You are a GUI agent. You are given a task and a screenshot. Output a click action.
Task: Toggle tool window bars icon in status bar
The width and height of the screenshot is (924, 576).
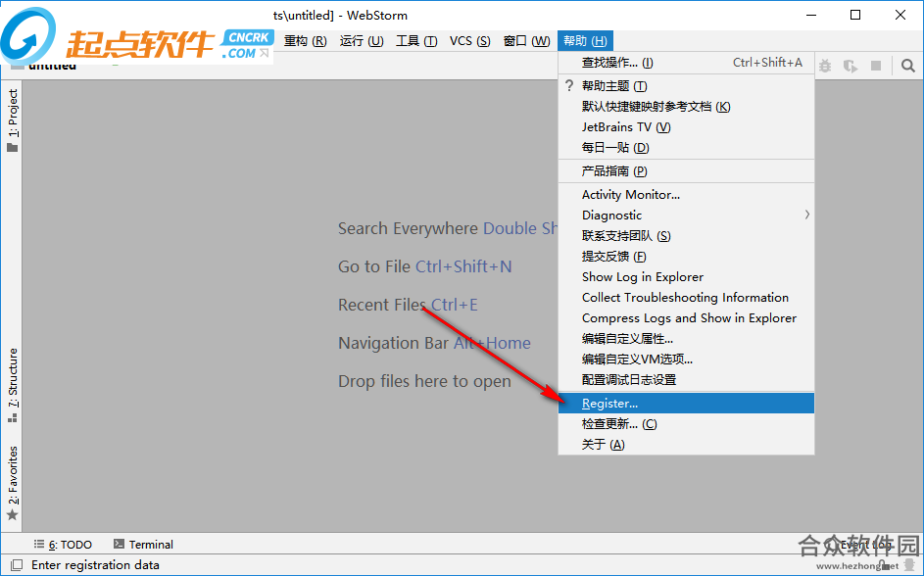pos(17,565)
